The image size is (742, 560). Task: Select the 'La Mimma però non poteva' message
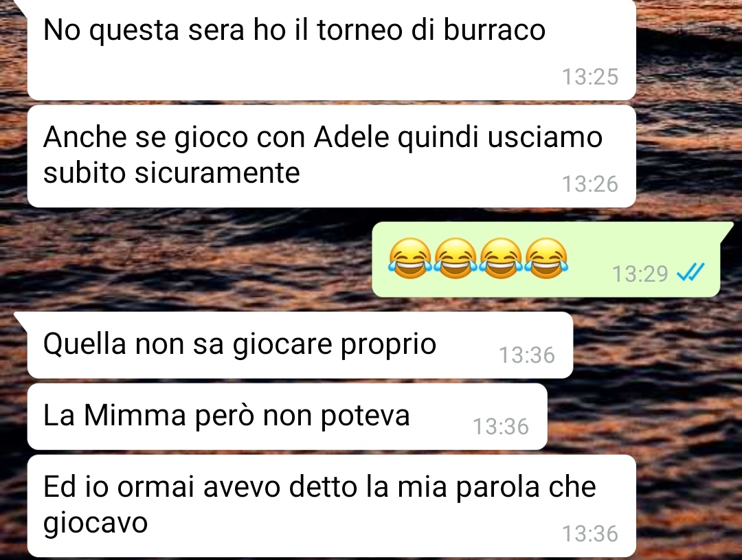click(287, 416)
